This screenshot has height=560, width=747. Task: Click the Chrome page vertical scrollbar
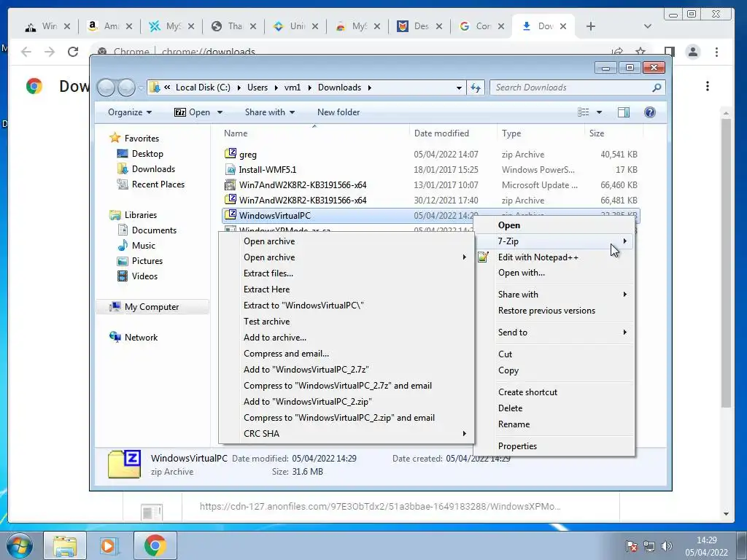click(726, 262)
